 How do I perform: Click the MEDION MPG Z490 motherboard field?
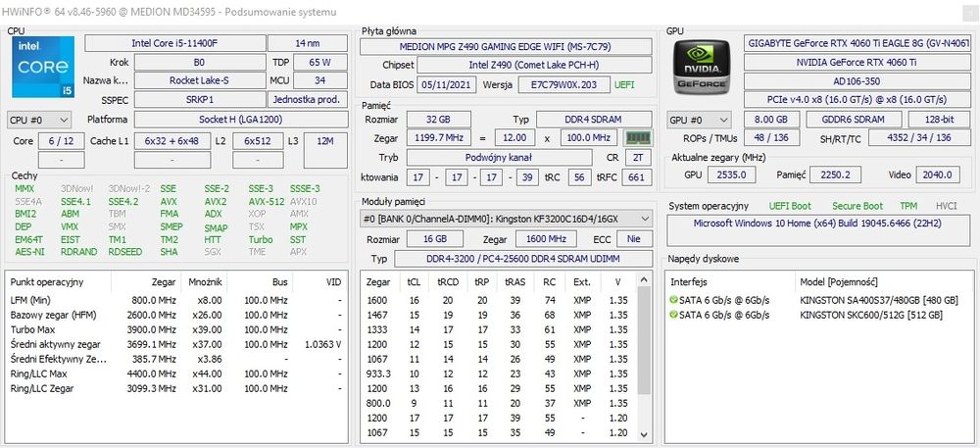tap(507, 46)
